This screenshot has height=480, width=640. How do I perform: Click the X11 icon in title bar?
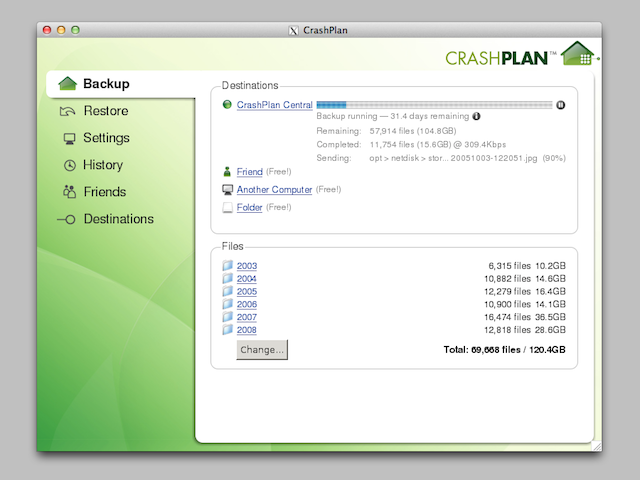[293, 31]
